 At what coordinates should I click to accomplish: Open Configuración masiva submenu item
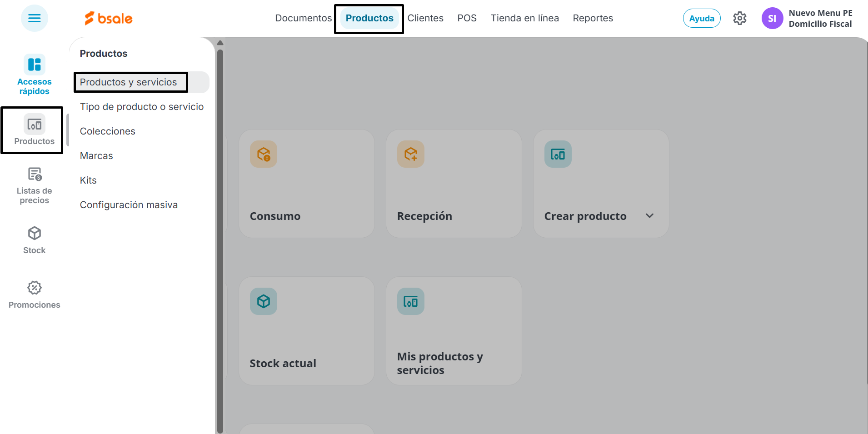click(129, 205)
